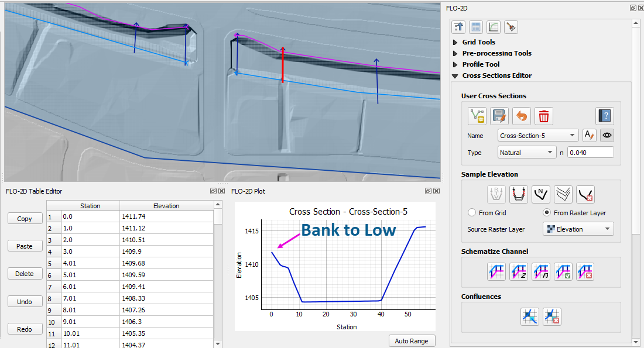Click the schematize channel icon
Viewport: 644px width, 348px height.
click(496, 271)
